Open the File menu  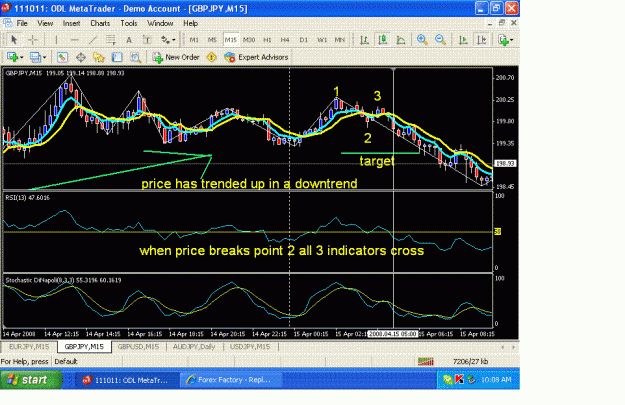point(22,24)
